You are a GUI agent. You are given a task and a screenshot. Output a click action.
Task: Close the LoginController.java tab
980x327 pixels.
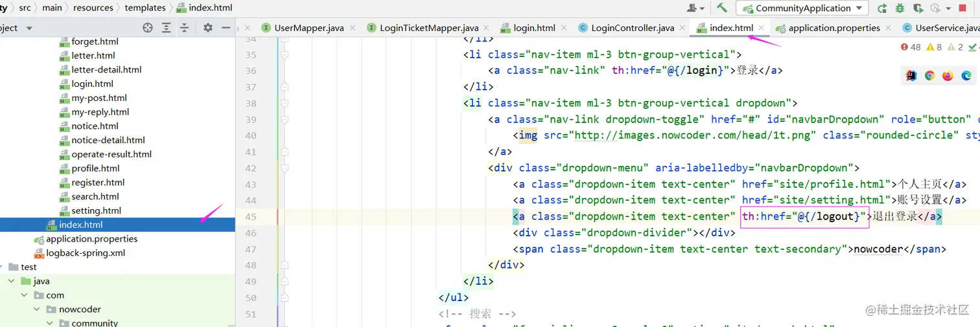(x=682, y=28)
